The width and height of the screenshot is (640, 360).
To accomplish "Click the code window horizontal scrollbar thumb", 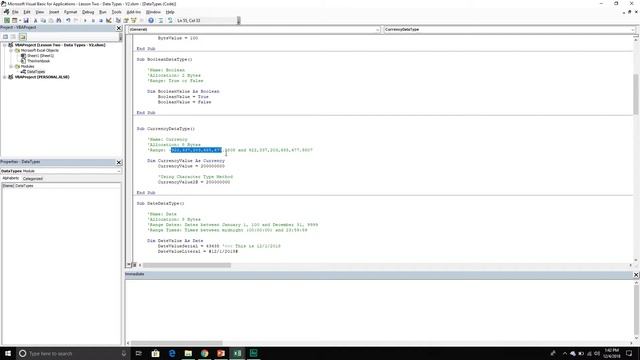I will (x=187, y=265).
